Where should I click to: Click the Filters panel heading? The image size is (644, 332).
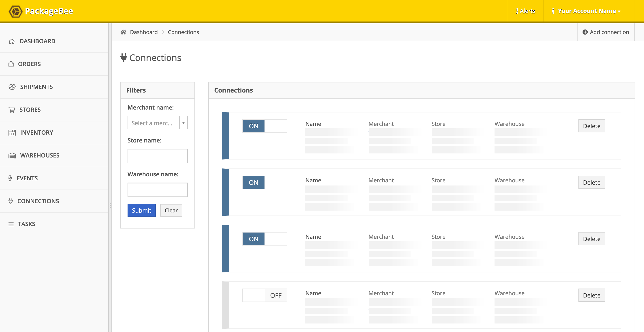pos(136,90)
